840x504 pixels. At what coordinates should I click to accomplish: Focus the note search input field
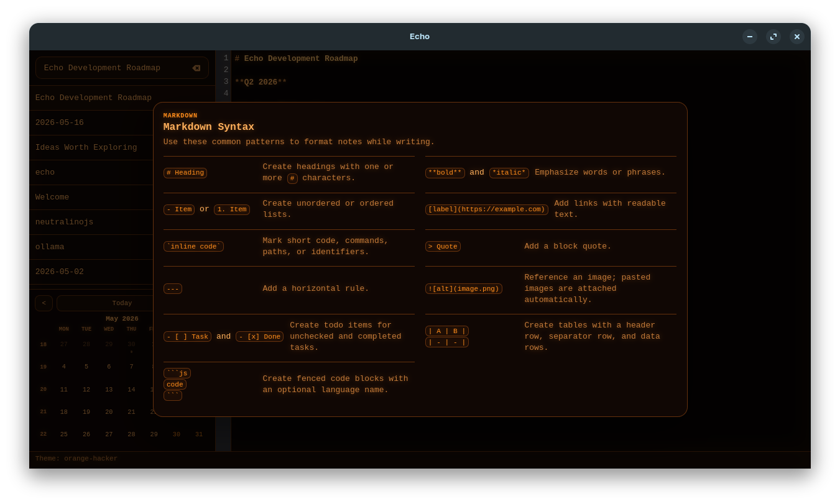click(x=122, y=68)
